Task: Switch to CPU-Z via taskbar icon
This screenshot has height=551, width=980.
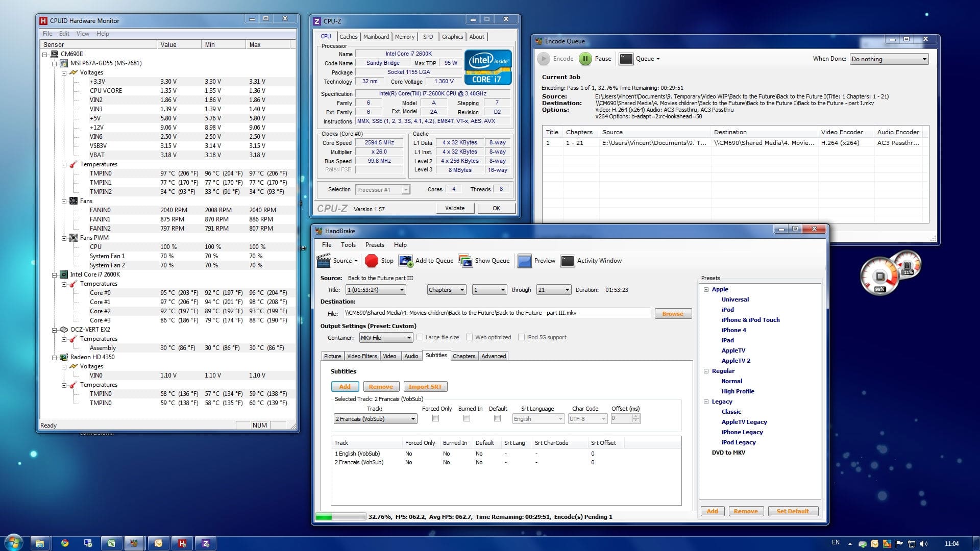Action: pyautogui.click(x=206, y=543)
